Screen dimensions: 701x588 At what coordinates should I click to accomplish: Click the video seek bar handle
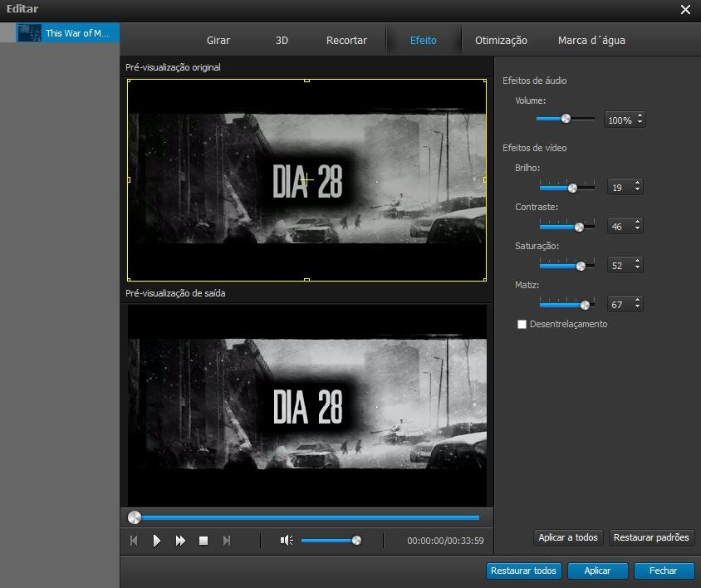(134, 517)
